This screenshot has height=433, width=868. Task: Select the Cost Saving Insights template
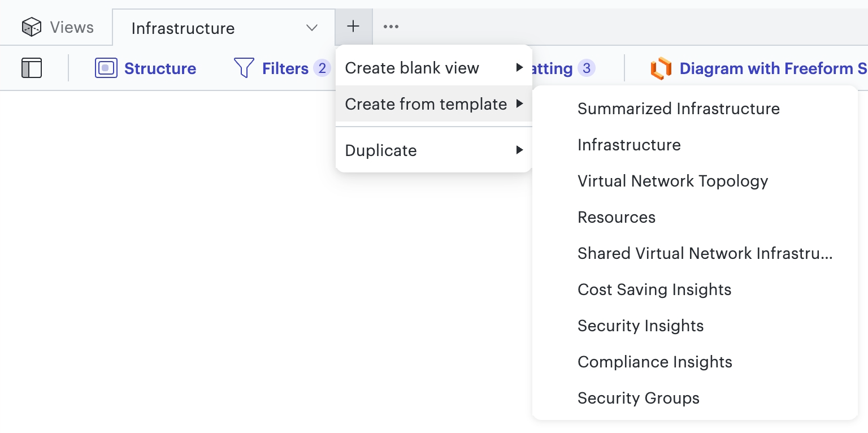click(x=654, y=289)
